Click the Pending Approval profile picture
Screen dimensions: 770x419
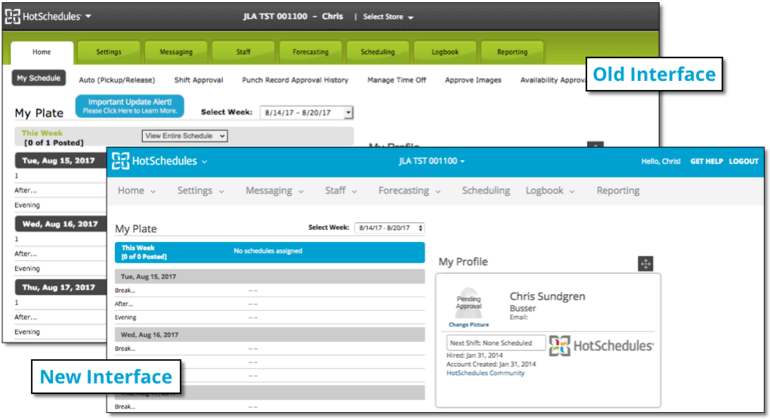point(468,303)
